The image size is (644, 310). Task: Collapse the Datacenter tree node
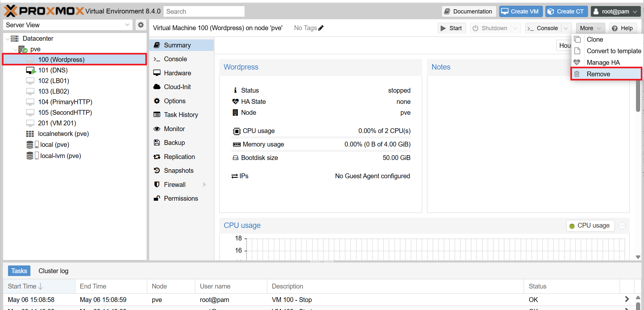coord(7,39)
